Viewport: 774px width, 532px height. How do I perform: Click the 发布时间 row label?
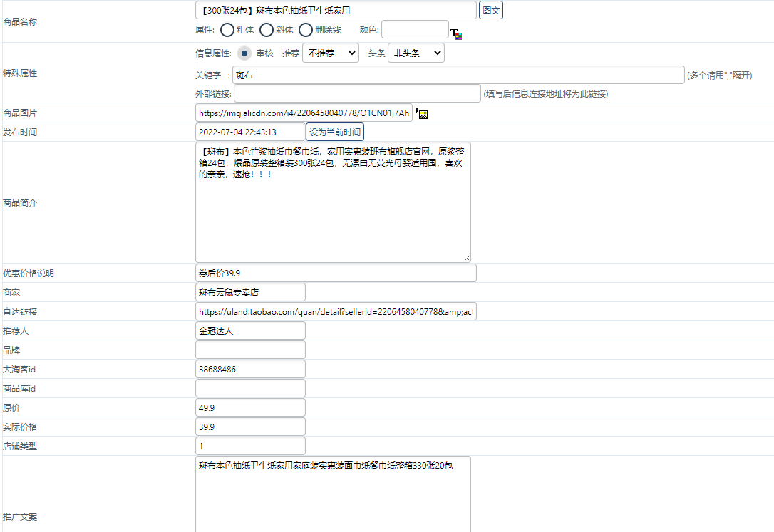pos(20,132)
